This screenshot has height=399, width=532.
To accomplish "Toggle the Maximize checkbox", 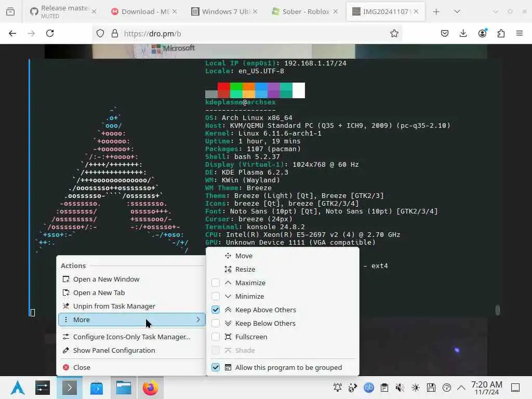I will [216, 283].
